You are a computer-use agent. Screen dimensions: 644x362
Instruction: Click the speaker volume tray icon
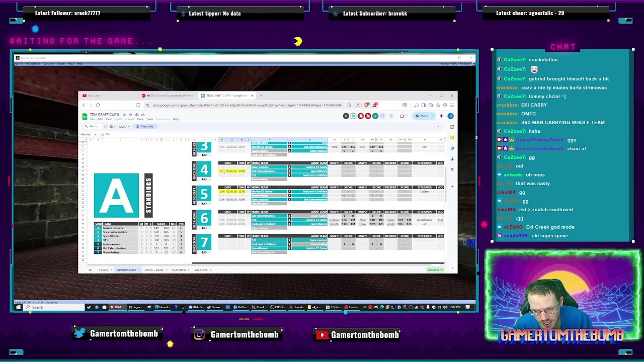445,307
